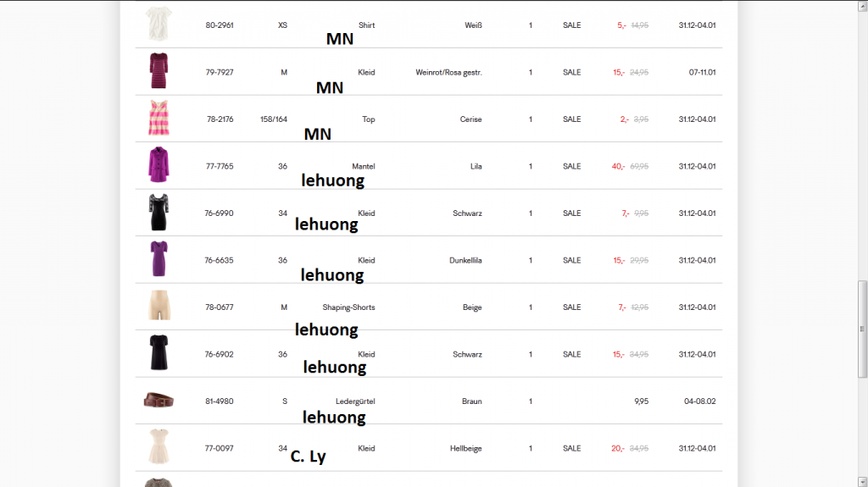Image resolution: width=868 pixels, height=487 pixels.
Task: Open the wine-red striped dress thumbnail
Action: click(159, 71)
